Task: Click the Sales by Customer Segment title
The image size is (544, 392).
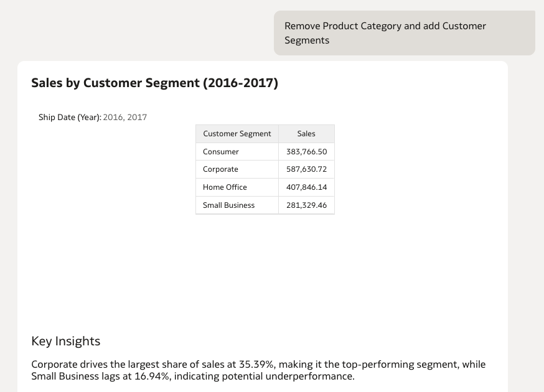Action: click(154, 83)
